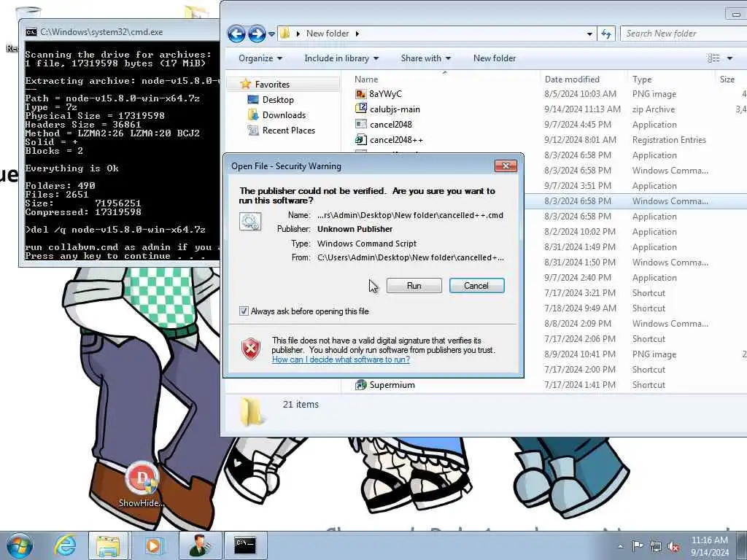The width and height of the screenshot is (747, 560).
Task: Expand the address bar history dropdown
Action: (589, 34)
